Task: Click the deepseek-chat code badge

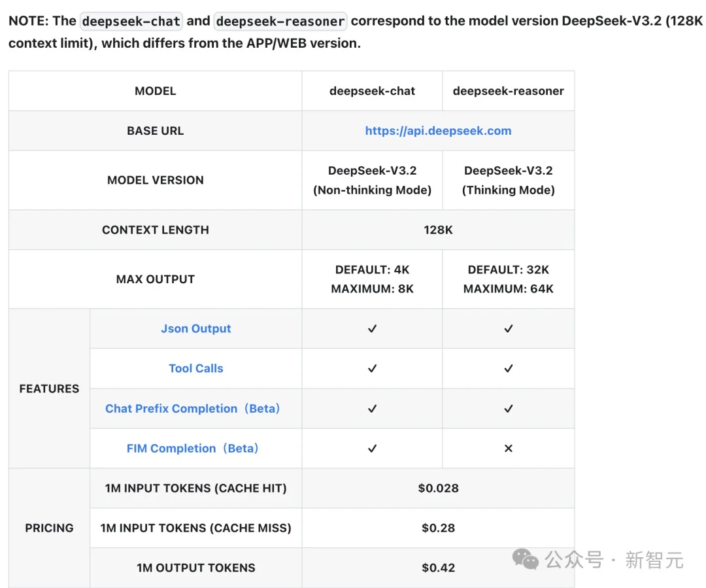Action: [131, 21]
